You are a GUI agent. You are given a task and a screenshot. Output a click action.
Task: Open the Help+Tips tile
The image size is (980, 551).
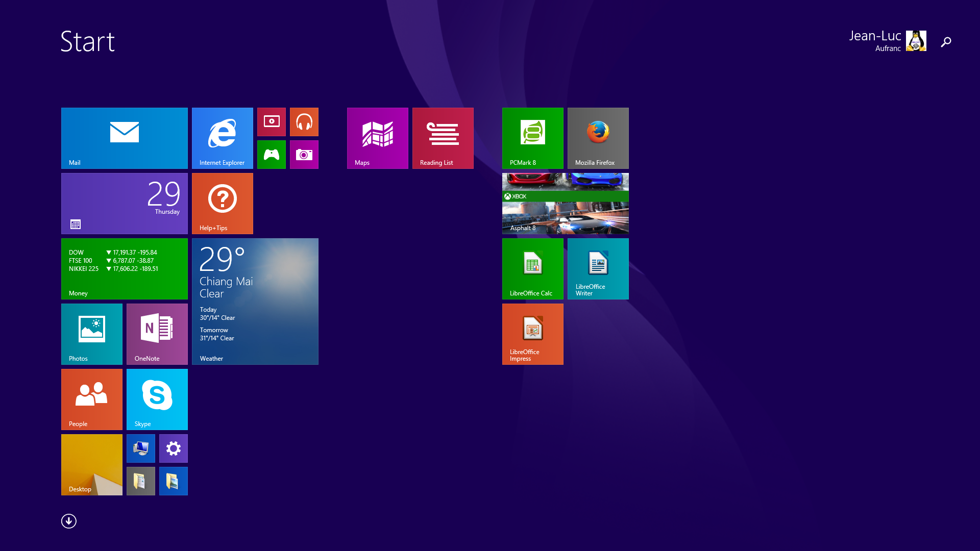223,204
